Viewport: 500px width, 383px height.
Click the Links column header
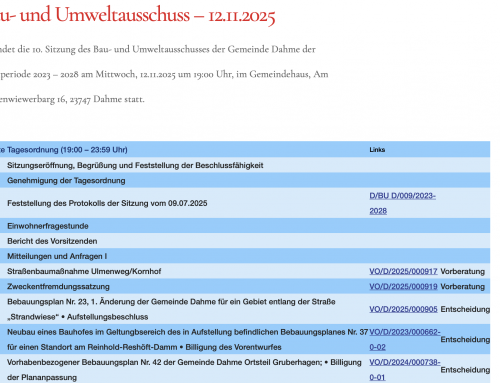[x=377, y=150]
